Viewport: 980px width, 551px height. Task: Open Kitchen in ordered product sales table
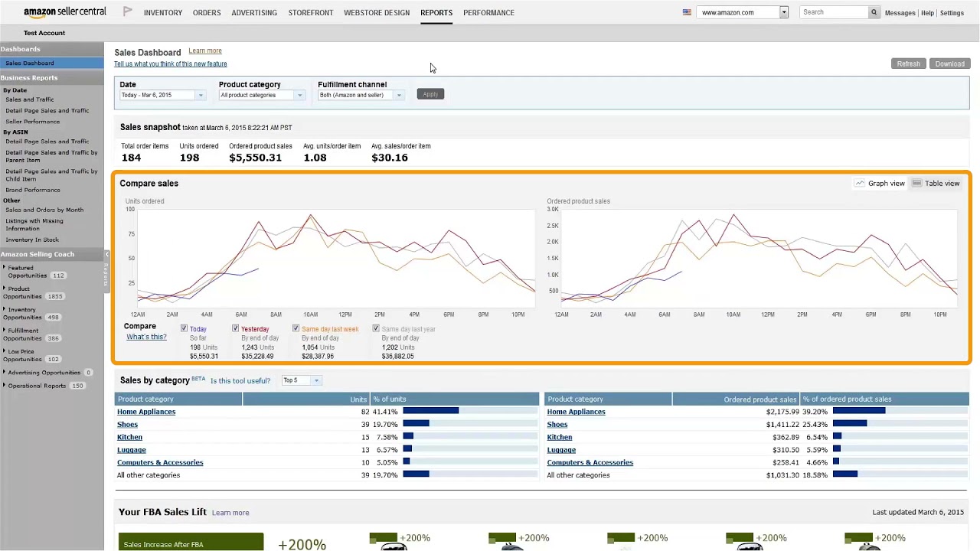click(560, 437)
